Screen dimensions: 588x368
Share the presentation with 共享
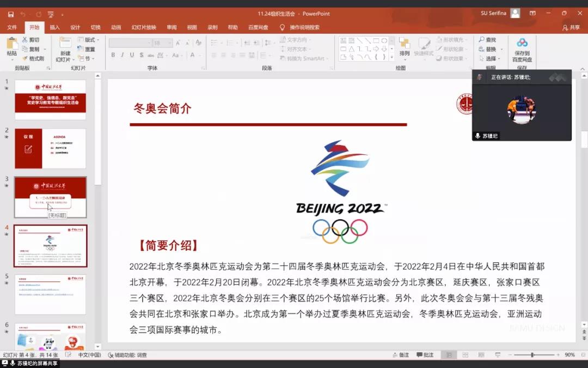click(x=571, y=27)
